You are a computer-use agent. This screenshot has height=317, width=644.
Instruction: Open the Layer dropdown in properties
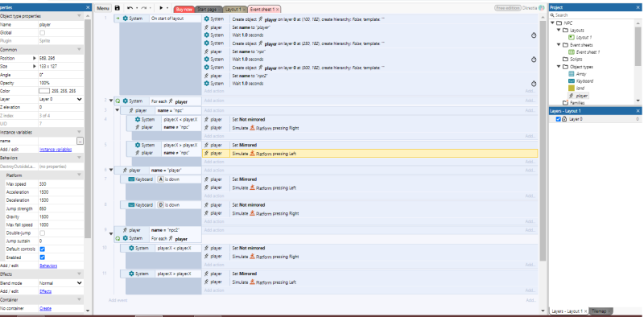click(61, 100)
